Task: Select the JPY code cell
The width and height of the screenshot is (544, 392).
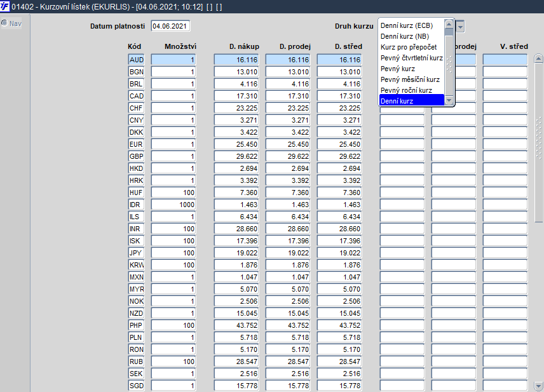Action: 136,253
